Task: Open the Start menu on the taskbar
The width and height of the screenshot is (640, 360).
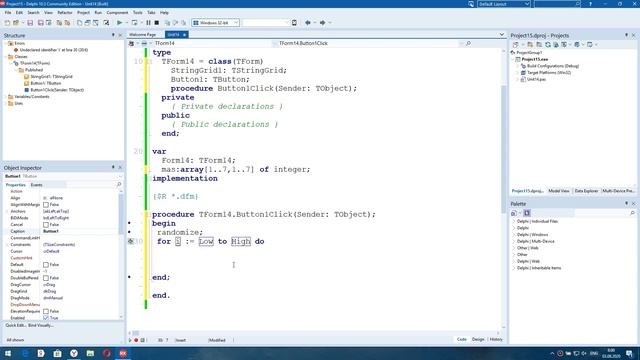Action: pos(8,353)
